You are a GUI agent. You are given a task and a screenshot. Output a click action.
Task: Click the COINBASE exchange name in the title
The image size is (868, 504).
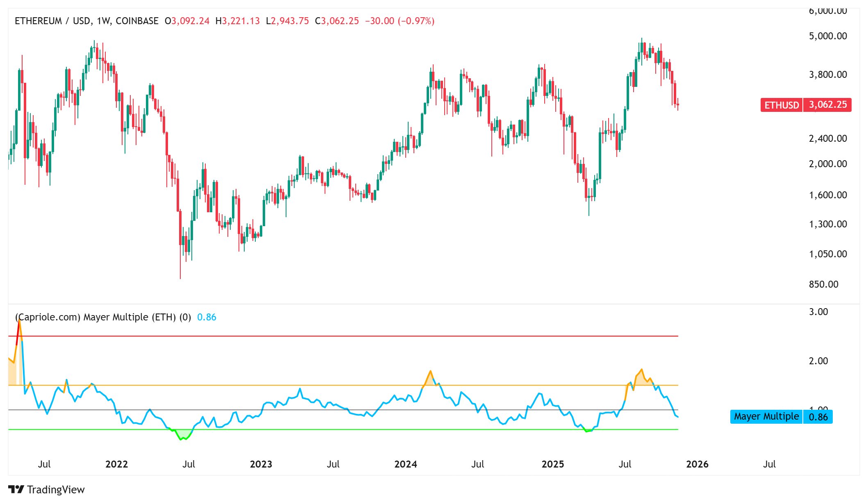click(x=137, y=20)
